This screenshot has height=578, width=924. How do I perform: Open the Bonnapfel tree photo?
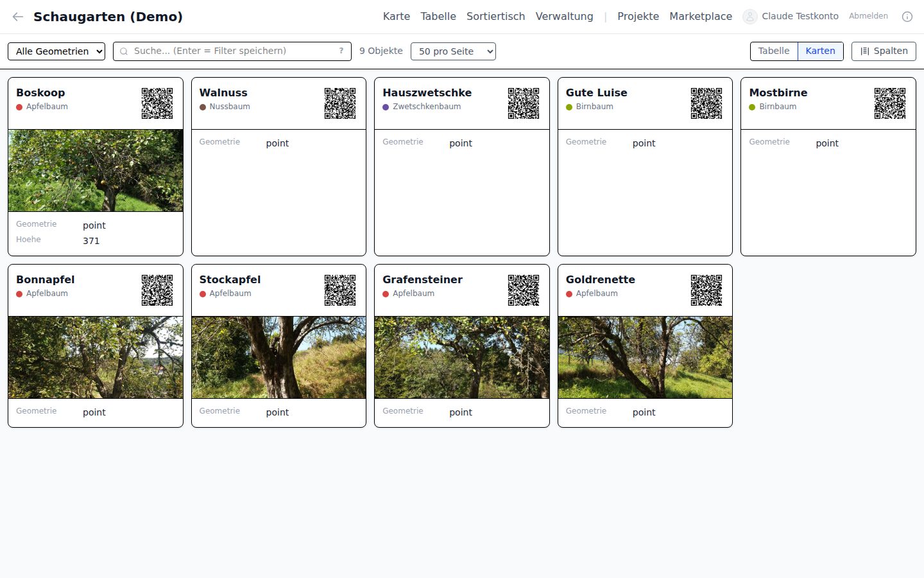[x=96, y=358]
